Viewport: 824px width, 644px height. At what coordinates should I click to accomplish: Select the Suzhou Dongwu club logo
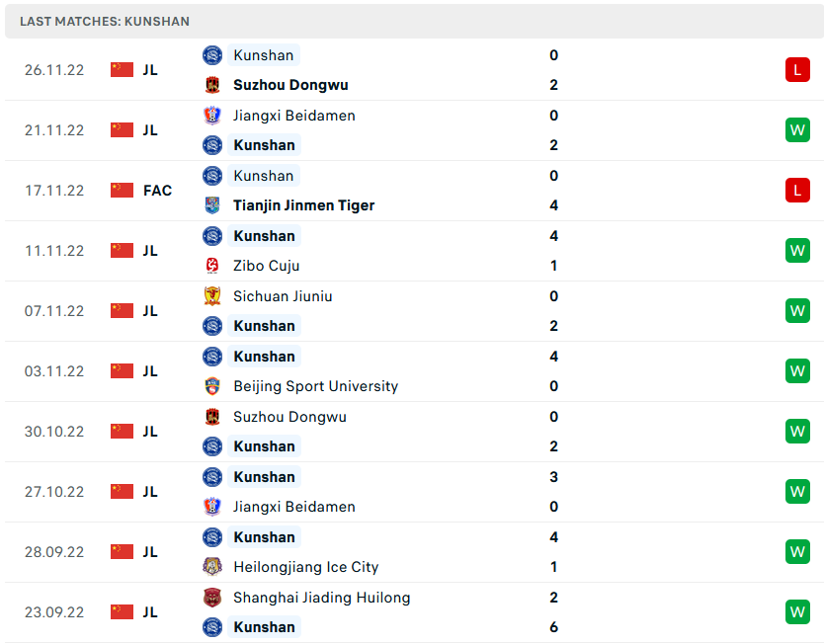[212, 85]
